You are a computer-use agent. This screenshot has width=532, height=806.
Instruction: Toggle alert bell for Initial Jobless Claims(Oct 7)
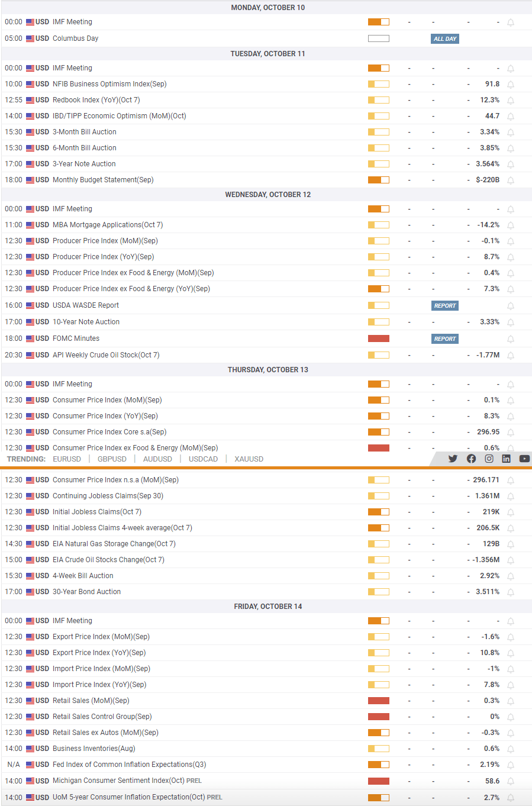(510, 512)
